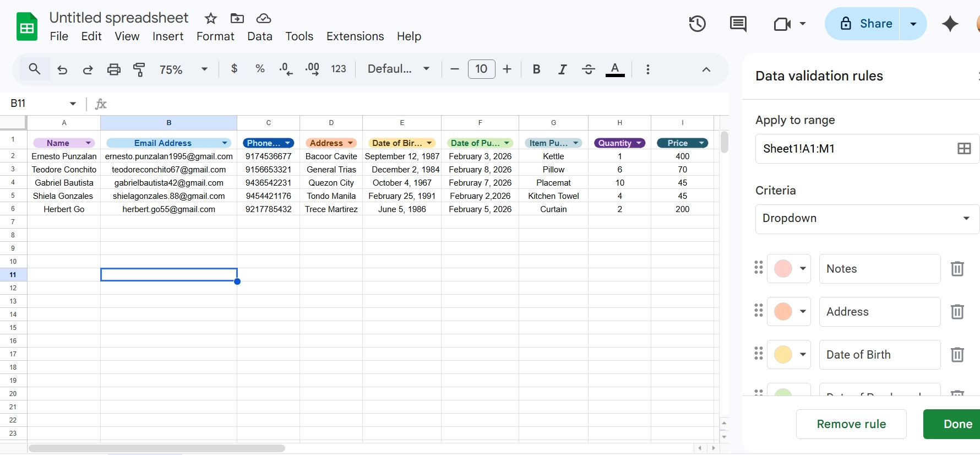Open the Address item color picker
Image resolution: width=980 pixels, height=455 pixels.
[x=789, y=312]
